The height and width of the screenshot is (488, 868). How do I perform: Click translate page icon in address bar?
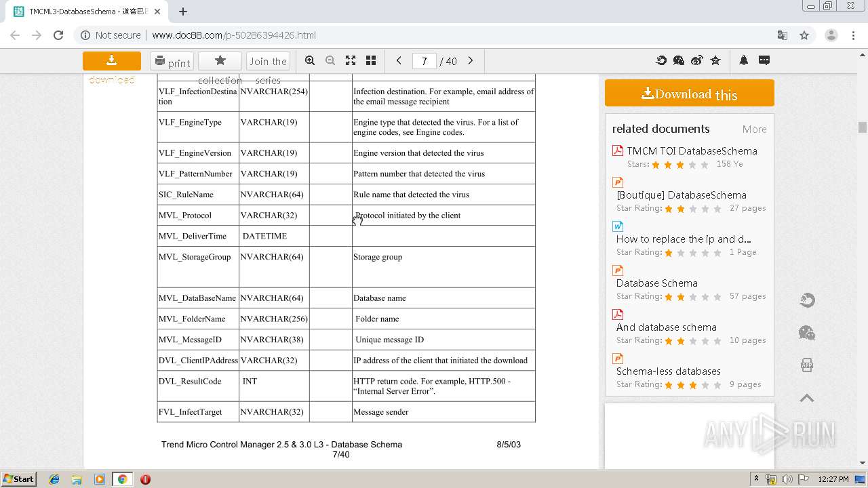click(783, 35)
